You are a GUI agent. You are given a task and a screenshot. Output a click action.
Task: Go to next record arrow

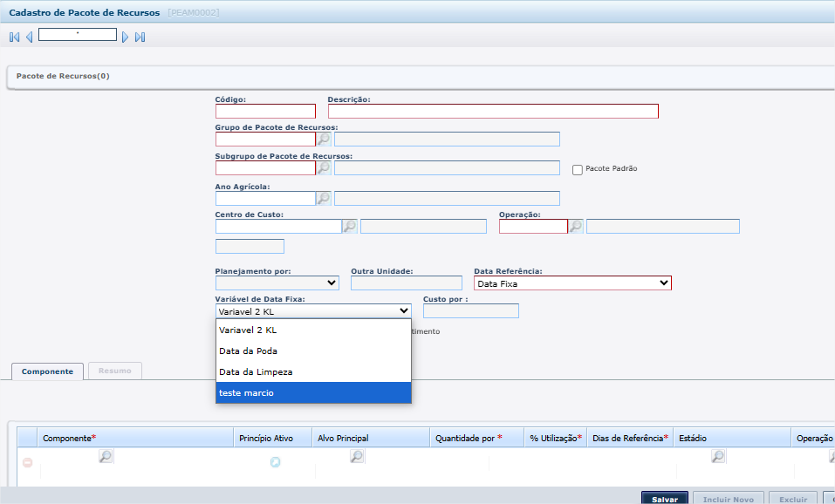coord(125,37)
